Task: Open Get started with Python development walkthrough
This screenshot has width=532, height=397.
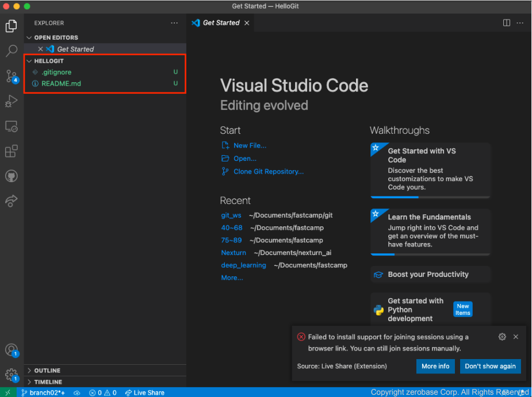Action: (x=430, y=310)
